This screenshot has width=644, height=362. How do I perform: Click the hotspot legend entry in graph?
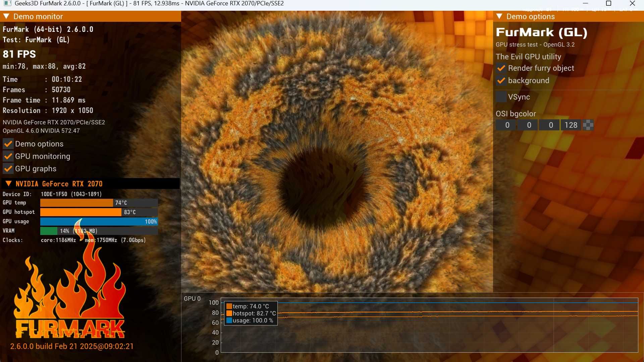[x=251, y=313]
